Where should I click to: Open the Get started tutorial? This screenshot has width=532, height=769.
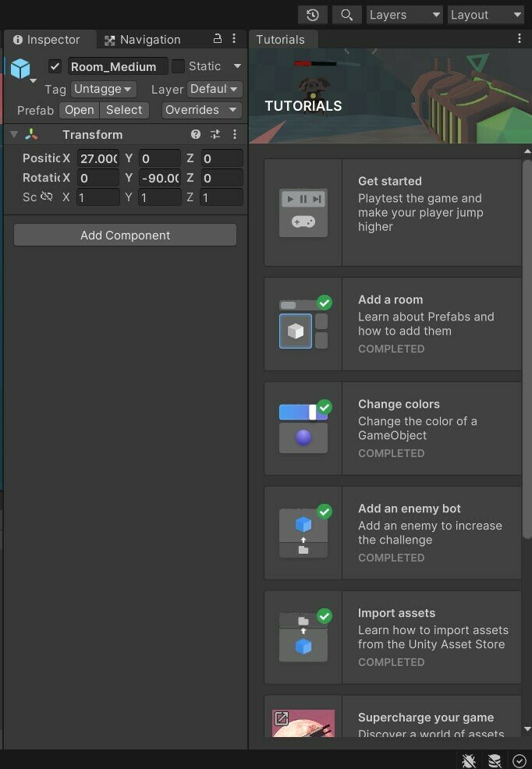(x=392, y=212)
